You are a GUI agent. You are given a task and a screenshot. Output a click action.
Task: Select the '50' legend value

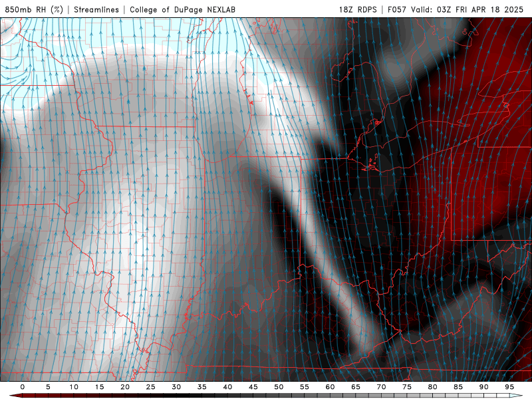coord(279,387)
